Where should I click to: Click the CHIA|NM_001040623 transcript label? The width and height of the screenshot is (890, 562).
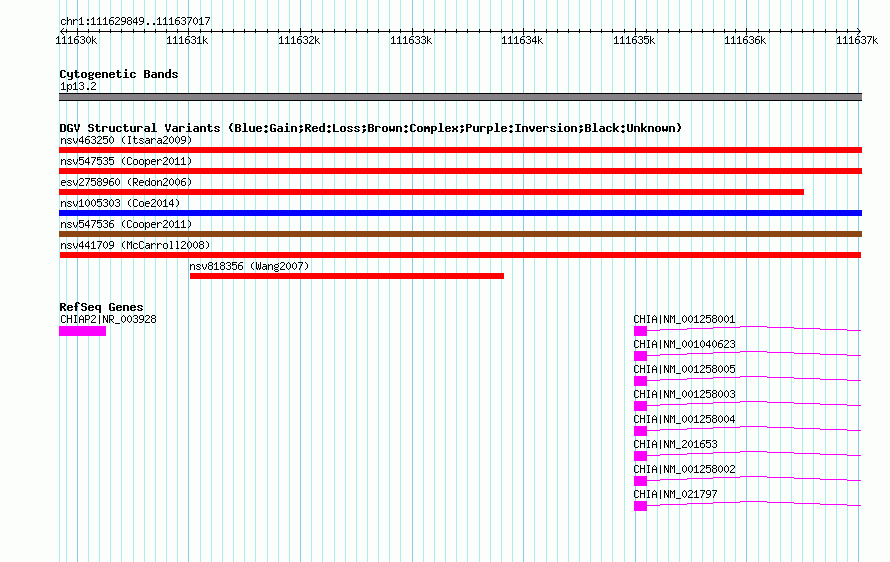click(x=684, y=344)
